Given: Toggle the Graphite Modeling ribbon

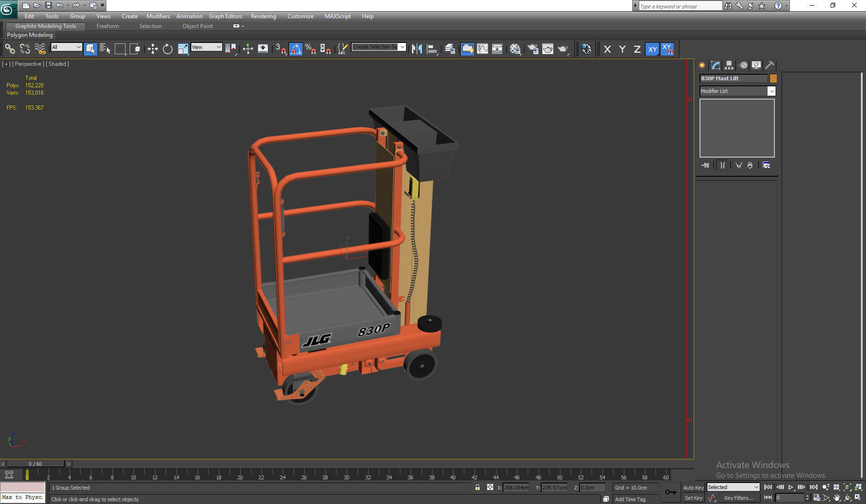Looking at the screenshot, I should (467, 49).
